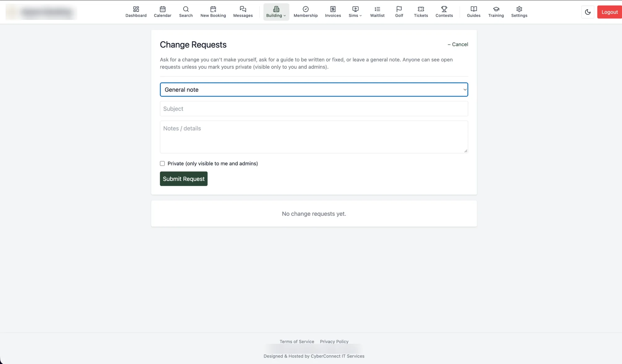Check the Private visibility checkbox
Image resolution: width=622 pixels, height=364 pixels.
click(x=162, y=164)
